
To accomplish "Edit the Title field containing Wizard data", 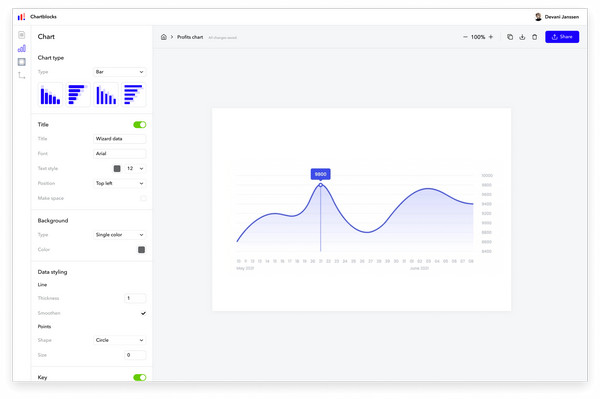I will (x=119, y=139).
